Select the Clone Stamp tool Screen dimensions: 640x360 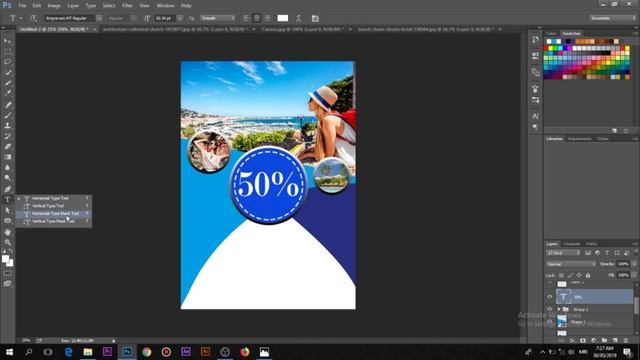click(7, 126)
